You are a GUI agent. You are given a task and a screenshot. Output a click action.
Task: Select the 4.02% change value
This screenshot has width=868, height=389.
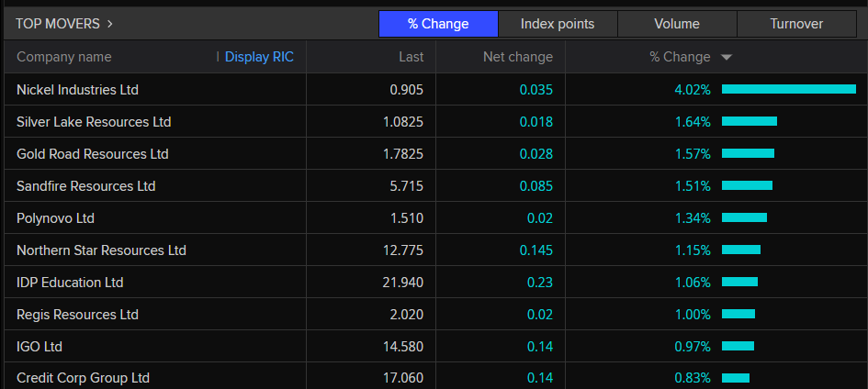tap(693, 90)
